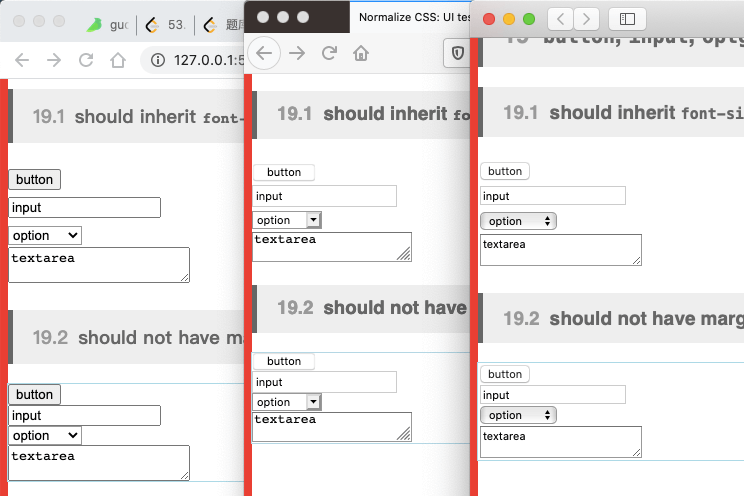Screen dimensions: 744x496
Task: Open Firefox's tracking protection shield icon
Action: click(458, 53)
